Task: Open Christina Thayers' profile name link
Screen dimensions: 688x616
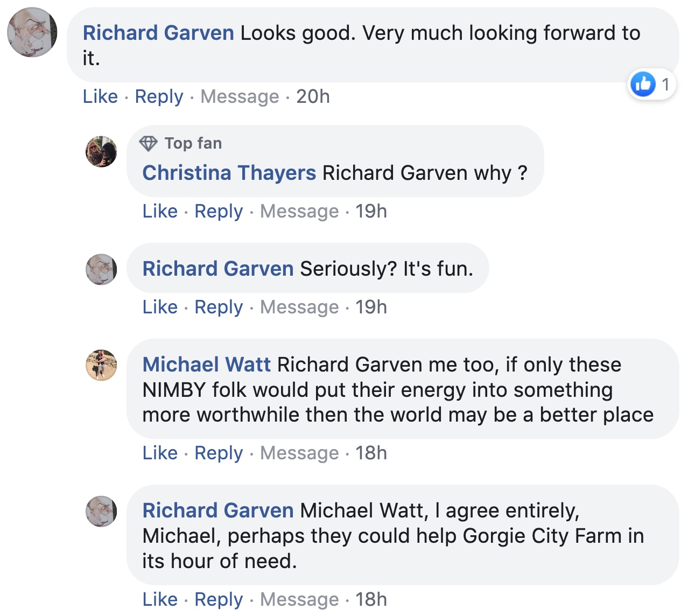Action: (229, 173)
